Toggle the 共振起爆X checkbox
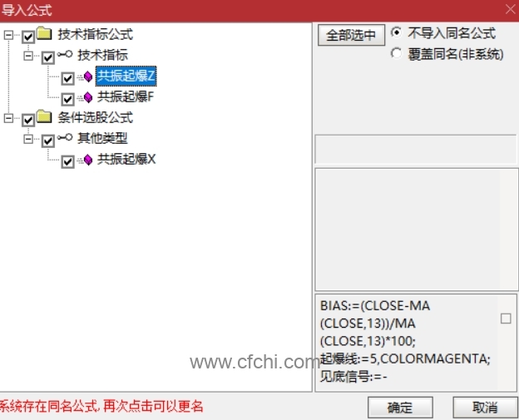Viewport: 519px width, 420px height. [67, 161]
